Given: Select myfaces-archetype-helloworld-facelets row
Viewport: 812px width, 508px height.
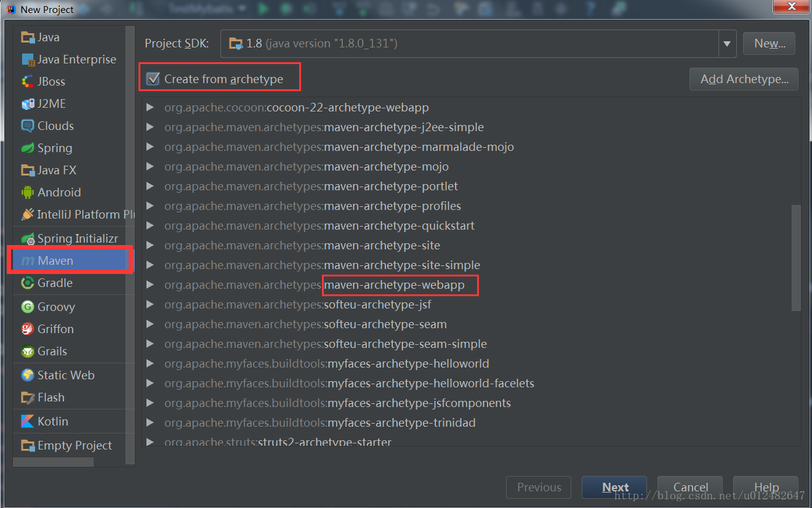Looking at the screenshot, I should pyautogui.click(x=467, y=384).
